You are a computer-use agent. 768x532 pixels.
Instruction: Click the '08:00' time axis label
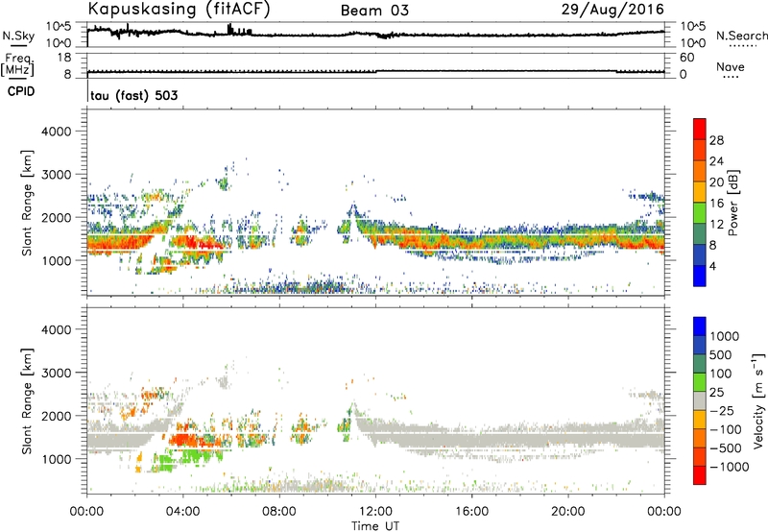point(279,512)
